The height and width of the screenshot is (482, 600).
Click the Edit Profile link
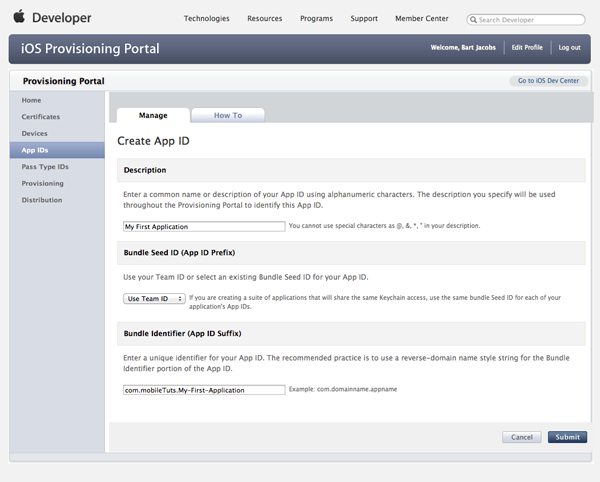click(527, 47)
